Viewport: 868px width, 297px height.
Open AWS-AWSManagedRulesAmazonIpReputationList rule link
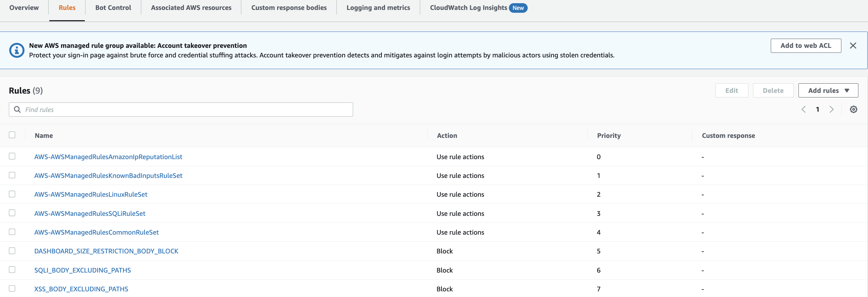[x=108, y=157]
